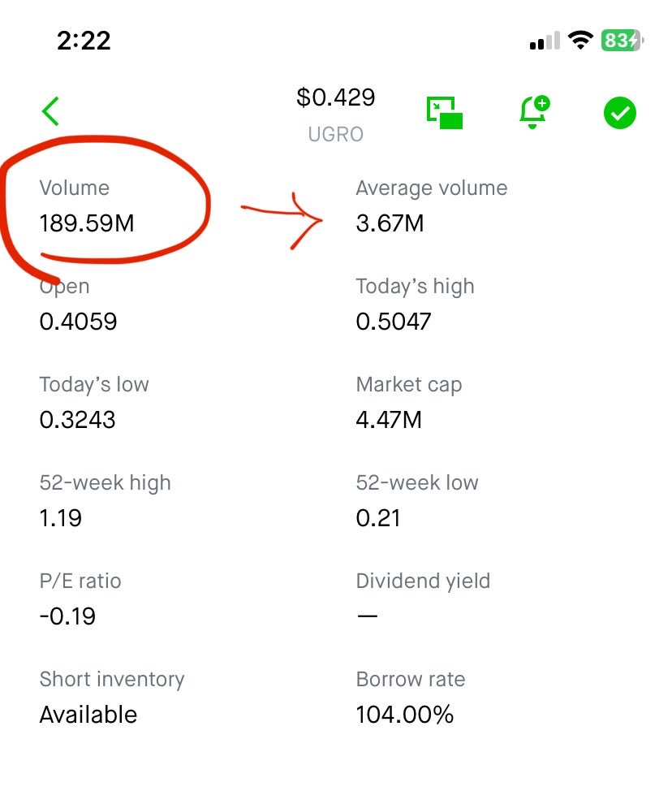Image resolution: width=672 pixels, height=791 pixels.
Task: Select the 0.21 value
Action: [x=378, y=519]
